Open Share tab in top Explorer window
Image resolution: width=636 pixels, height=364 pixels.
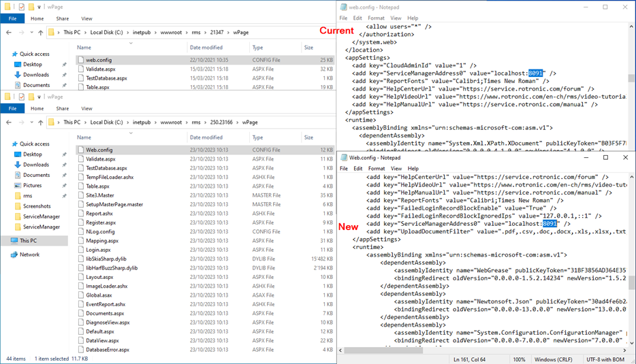click(x=63, y=18)
